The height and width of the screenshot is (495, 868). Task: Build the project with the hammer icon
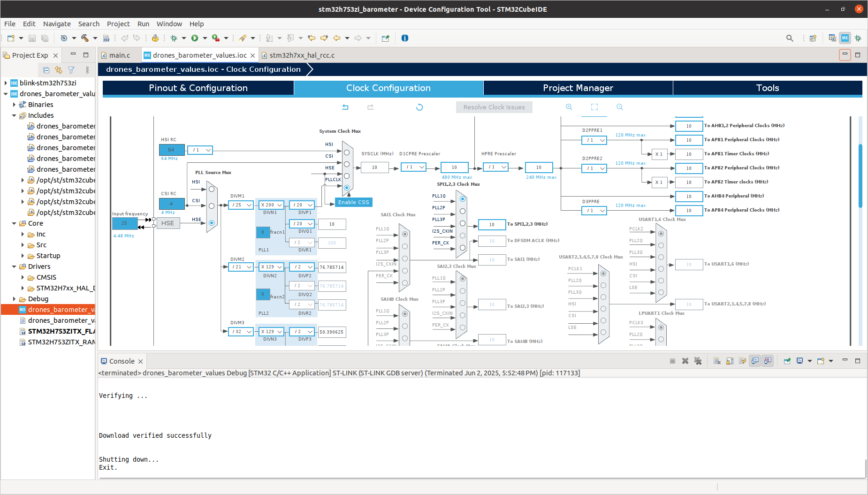[x=84, y=38]
